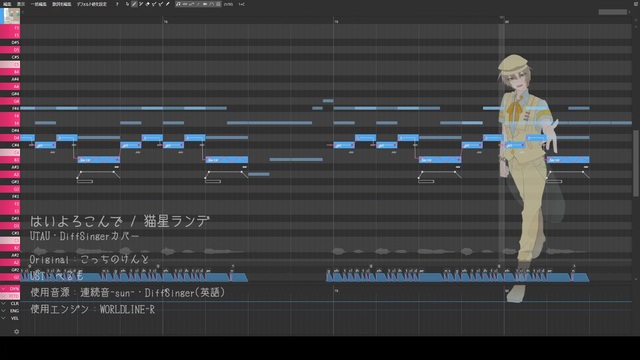Select the cursor selection tool
The image size is (640, 360).
tap(127, 4)
